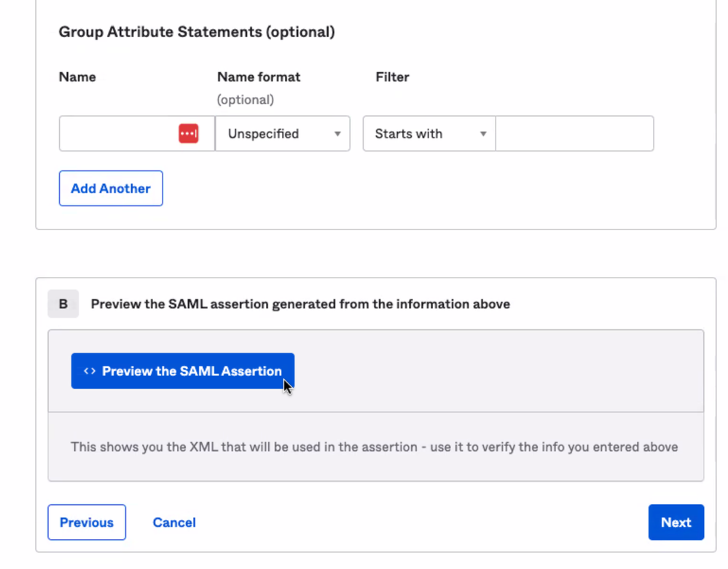Click the Cancel link
Viewport: 728px width, 569px height.
(174, 522)
